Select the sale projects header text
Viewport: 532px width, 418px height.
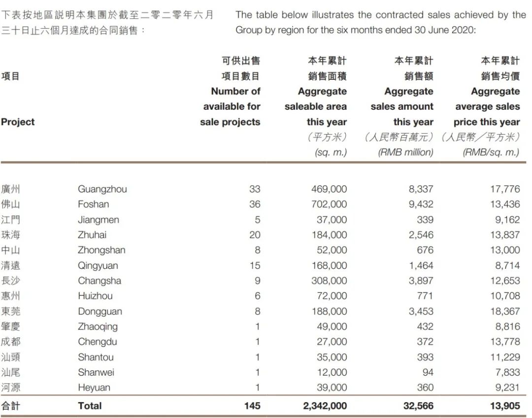(230, 122)
